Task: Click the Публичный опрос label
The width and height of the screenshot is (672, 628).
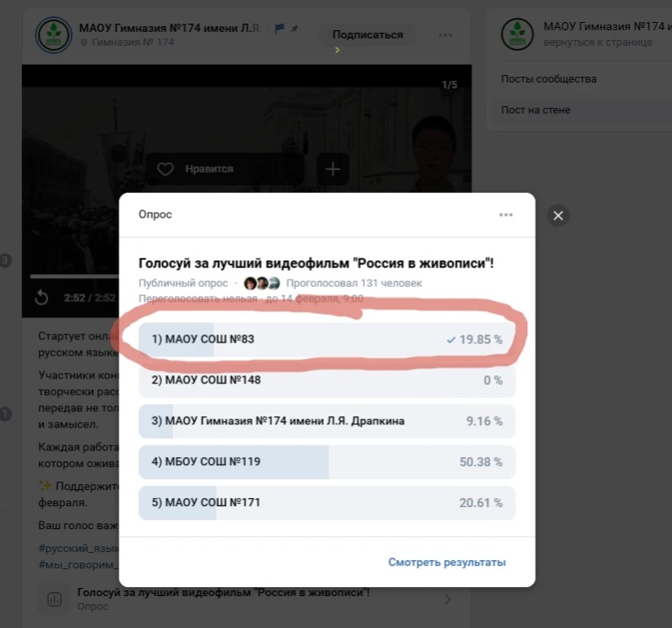Action: pos(183,283)
